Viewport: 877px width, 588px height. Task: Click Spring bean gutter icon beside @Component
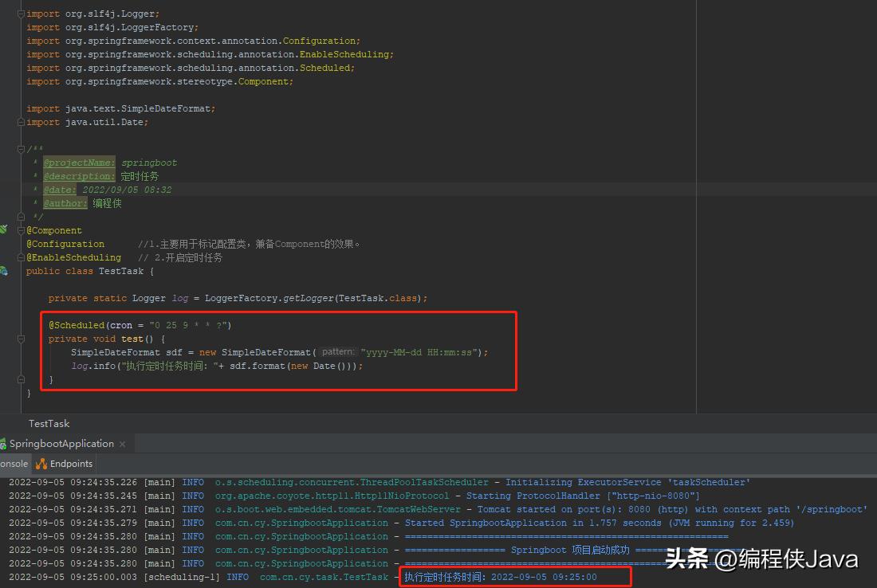3,230
